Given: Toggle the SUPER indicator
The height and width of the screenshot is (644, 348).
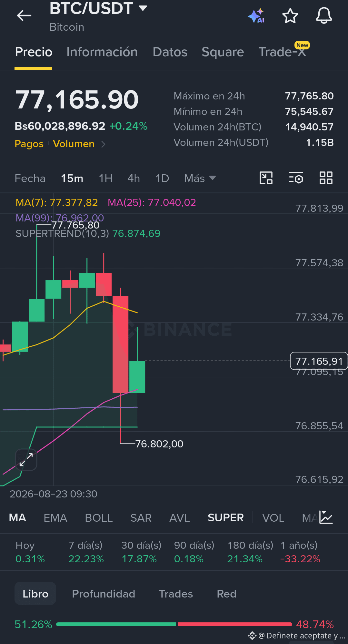Looking at the screenshot, I should pyautogui.click(x=226, y=518).
